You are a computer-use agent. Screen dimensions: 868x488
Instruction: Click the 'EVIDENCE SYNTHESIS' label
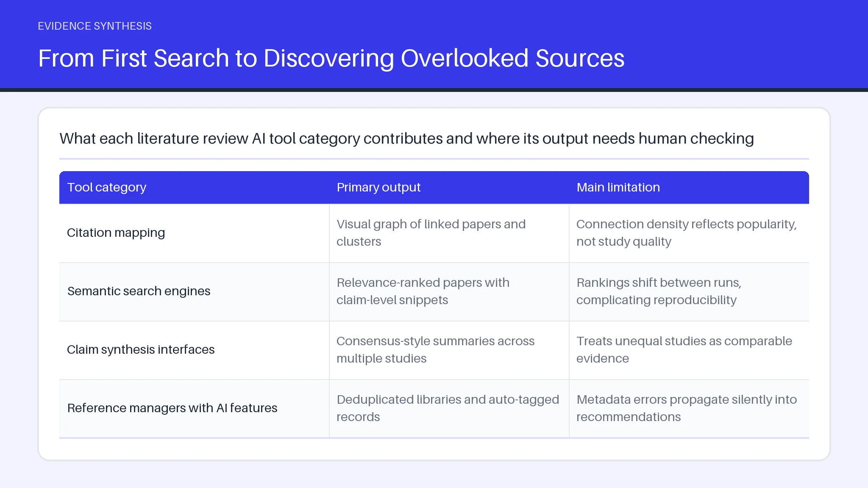95,26
